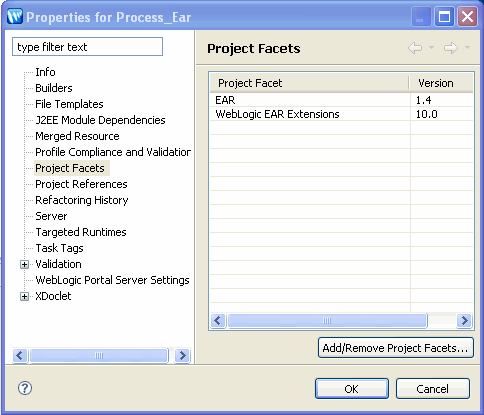Open WebLogic Portal Server Settings
484x415 pixels.
pyautogui.click(x=112, y=280)
